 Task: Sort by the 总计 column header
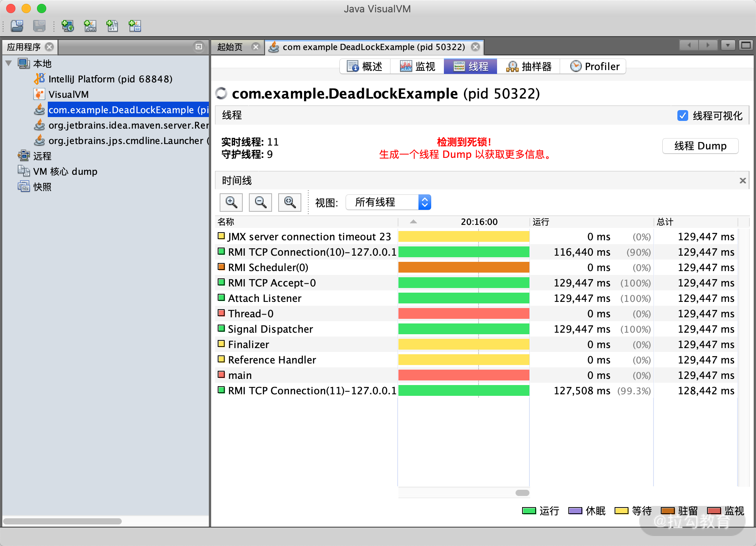(x=696, y=222)
